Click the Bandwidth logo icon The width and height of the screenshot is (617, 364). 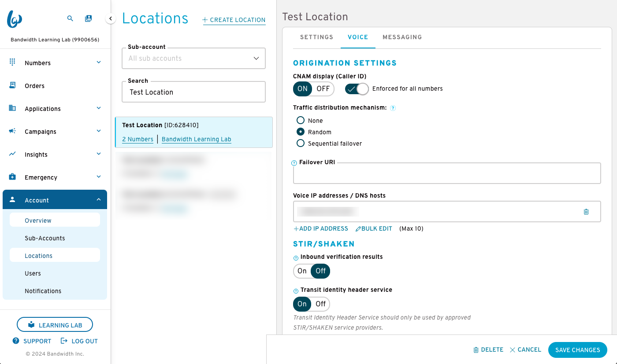click(x=15, y=19)
